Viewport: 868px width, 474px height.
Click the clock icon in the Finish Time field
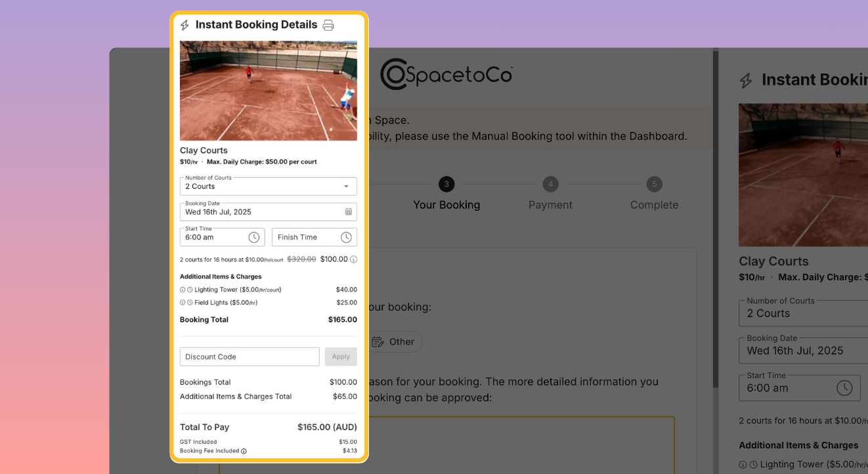346,237
